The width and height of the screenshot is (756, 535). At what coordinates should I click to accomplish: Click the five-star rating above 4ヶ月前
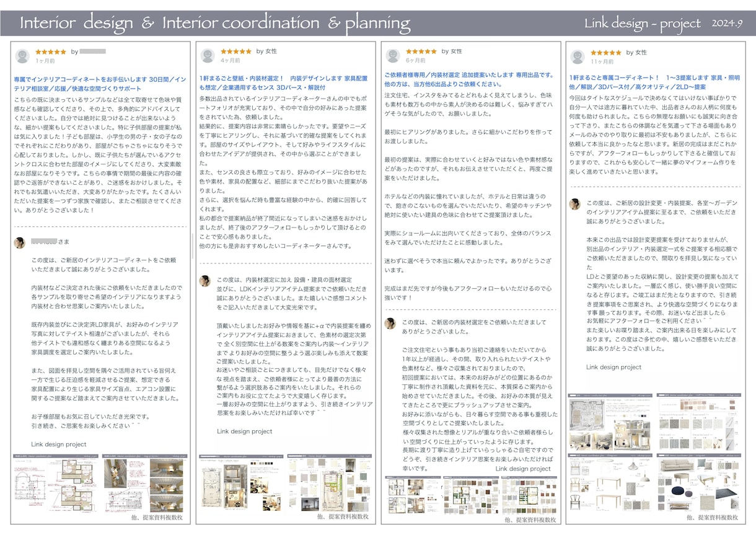[x=236, y=51]
